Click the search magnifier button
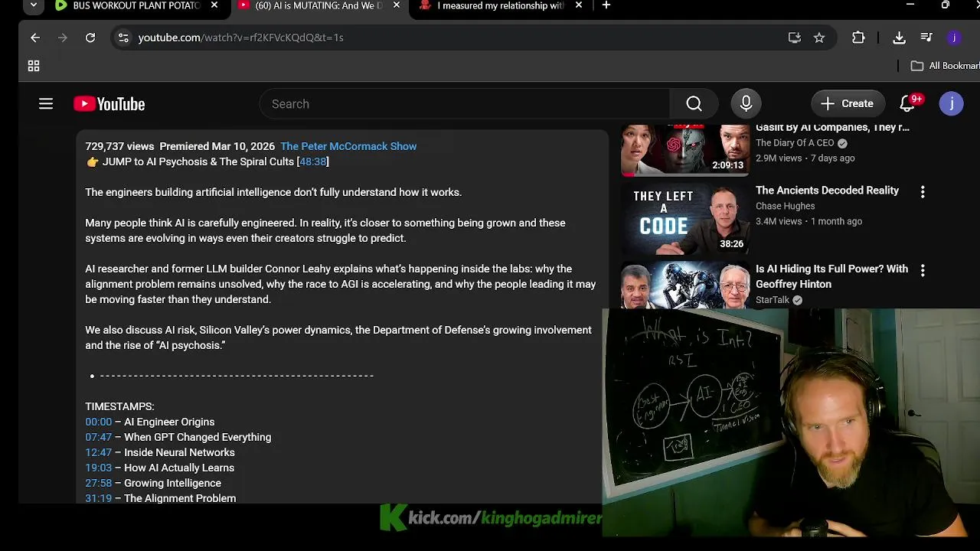The image size is (980, 551). [694, 104]
